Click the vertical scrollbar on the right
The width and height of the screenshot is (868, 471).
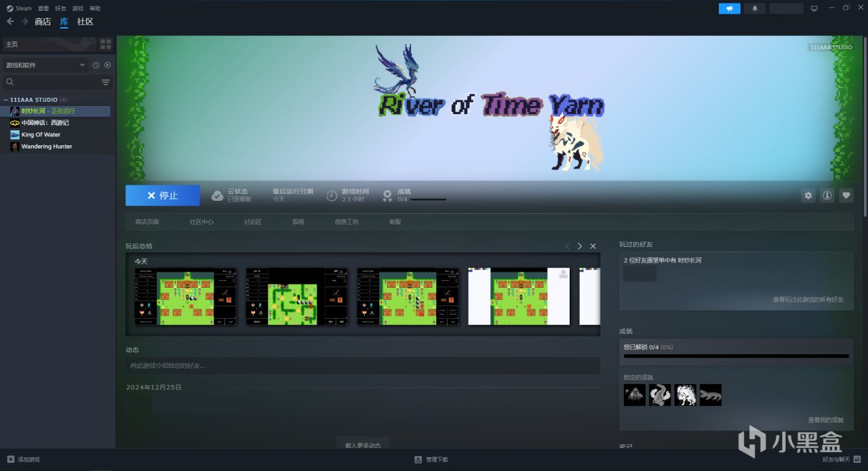point(865,126)
